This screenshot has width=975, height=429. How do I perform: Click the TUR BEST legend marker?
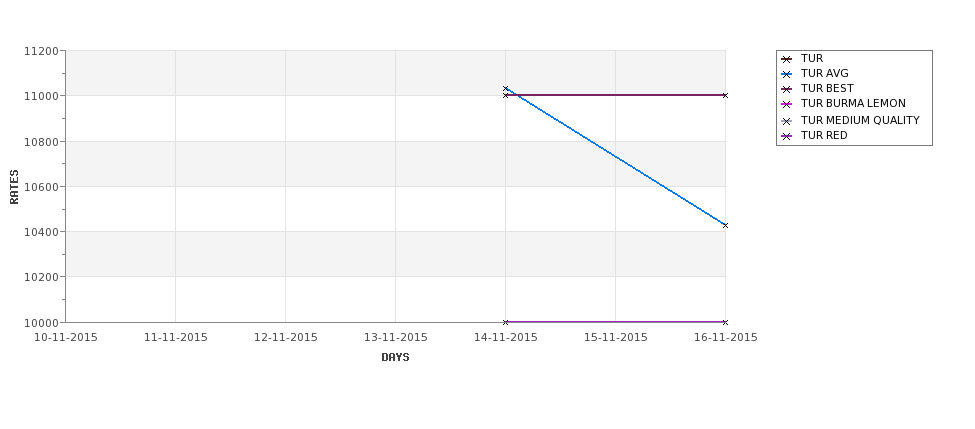786,89
